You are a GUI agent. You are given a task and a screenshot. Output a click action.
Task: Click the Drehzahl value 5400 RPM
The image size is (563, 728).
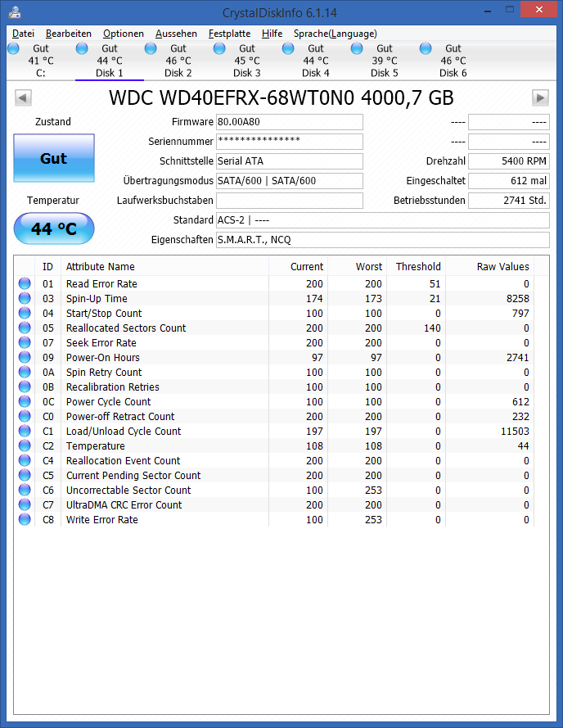(509, 161)
